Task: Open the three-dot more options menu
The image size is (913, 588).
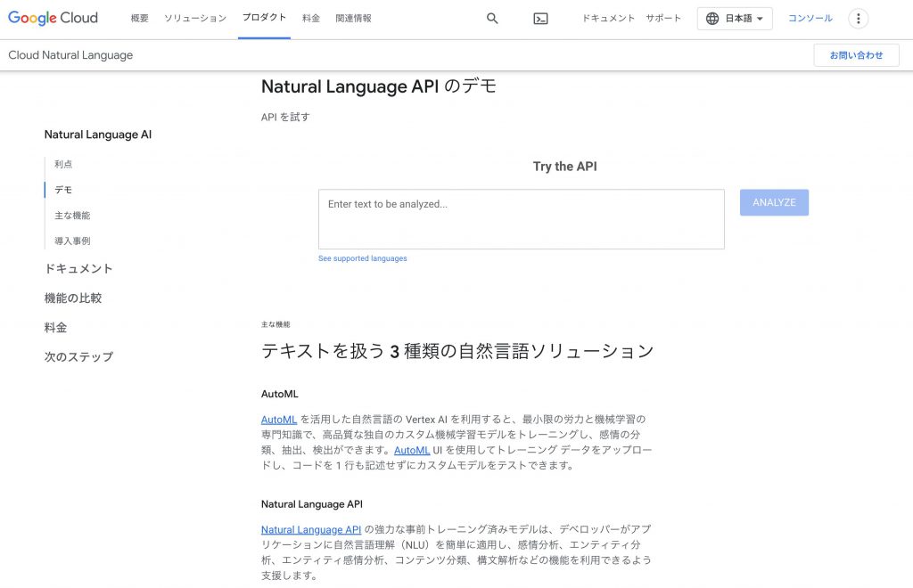Action: 858,19
